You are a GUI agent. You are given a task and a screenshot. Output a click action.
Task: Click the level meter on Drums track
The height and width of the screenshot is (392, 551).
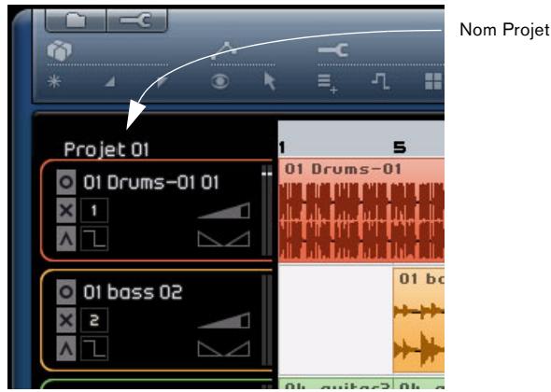[x=267, y=210]
